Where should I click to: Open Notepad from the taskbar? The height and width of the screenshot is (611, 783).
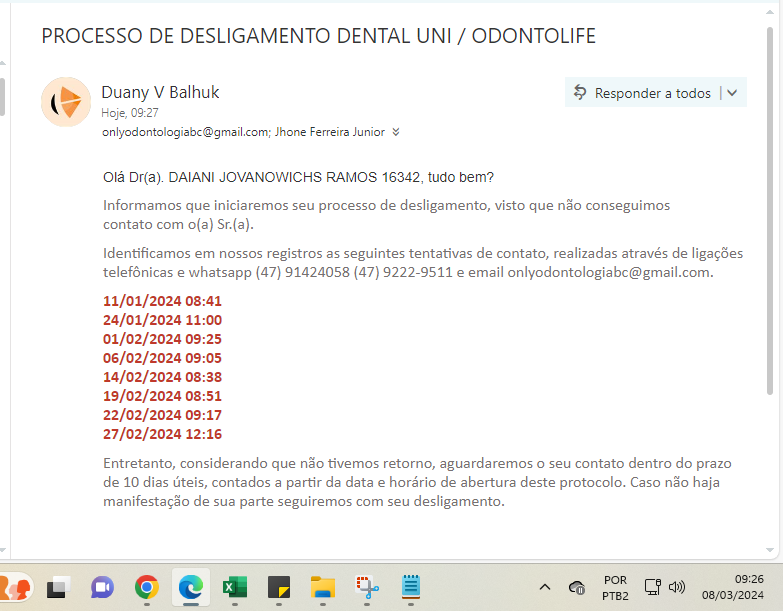[x=410, y=587]
